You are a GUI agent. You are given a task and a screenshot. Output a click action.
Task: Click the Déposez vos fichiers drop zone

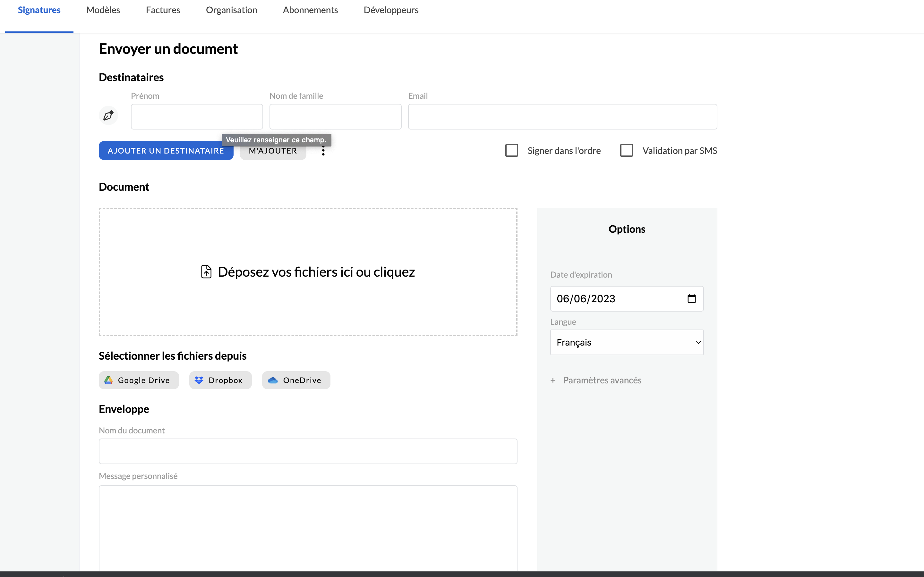click(x=308, y=272)
